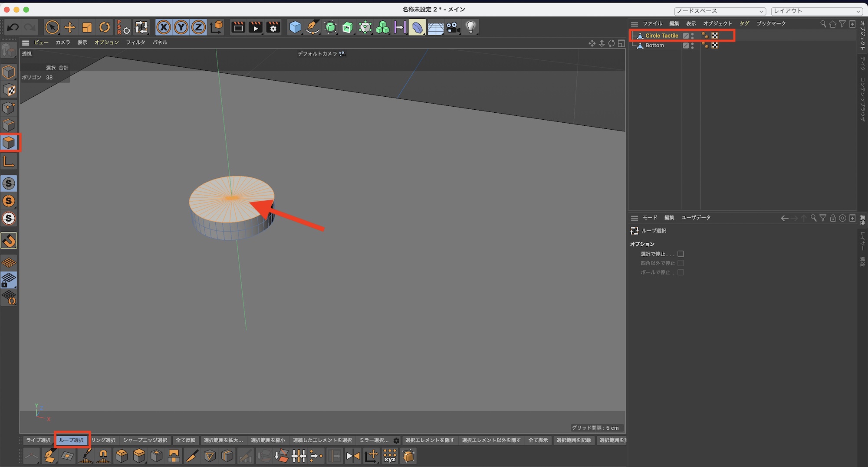Click the Undo arrow icon
The image size is (868, 467).
click(x=13, y=27)
